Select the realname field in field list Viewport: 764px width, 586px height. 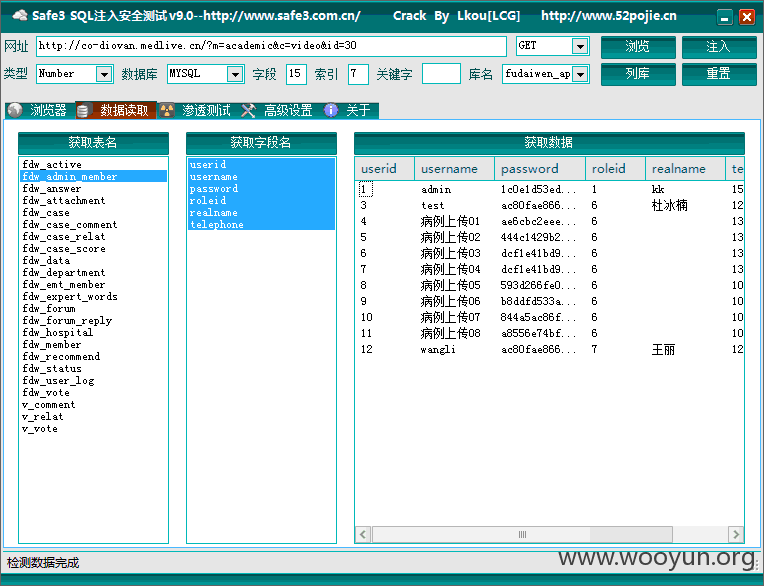point(261,212)
